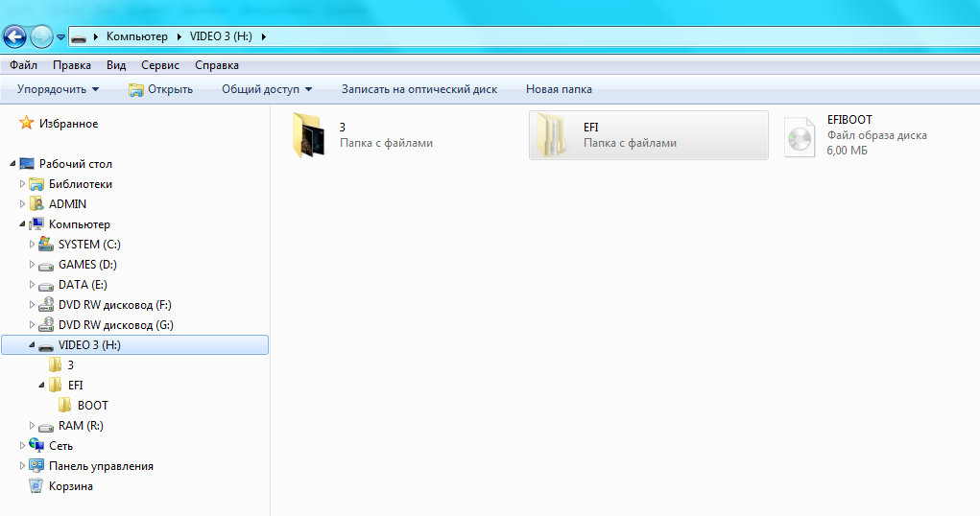This screenshot has width=980, height=516.
Task: Click the Forward navigation arrow button
Action: 42,36
